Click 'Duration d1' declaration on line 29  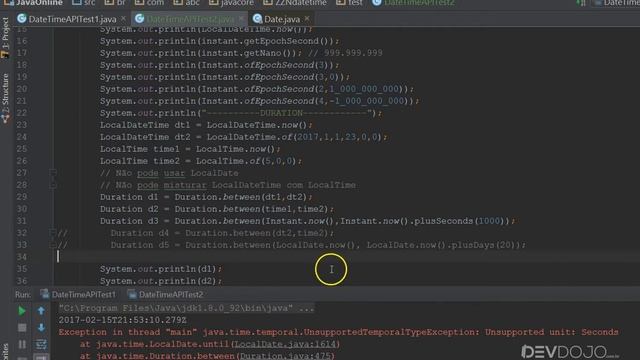click(129, 197)
